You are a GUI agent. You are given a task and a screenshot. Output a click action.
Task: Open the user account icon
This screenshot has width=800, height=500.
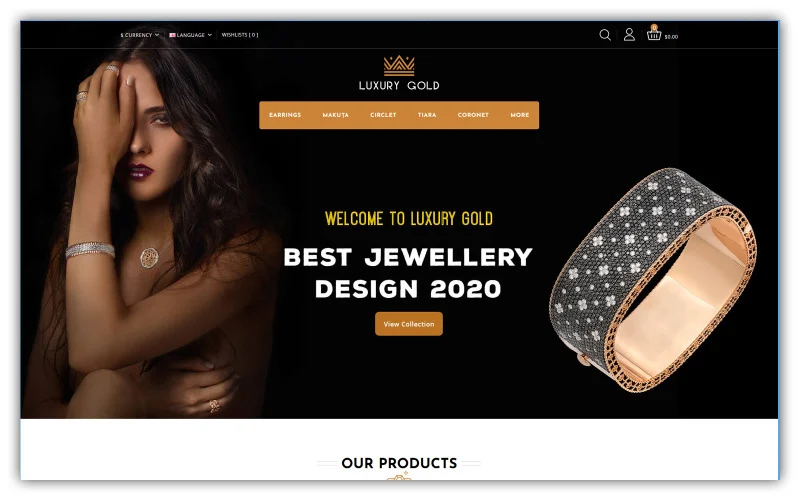[x=629, y=35]
